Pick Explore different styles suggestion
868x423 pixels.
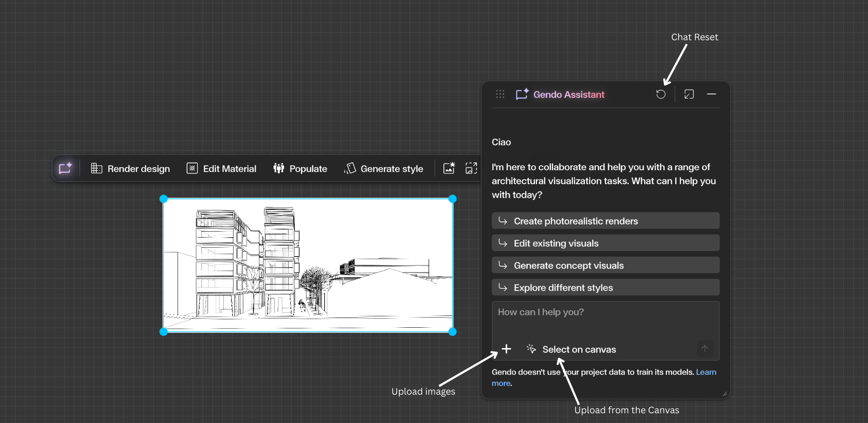[x=605, y=288]
